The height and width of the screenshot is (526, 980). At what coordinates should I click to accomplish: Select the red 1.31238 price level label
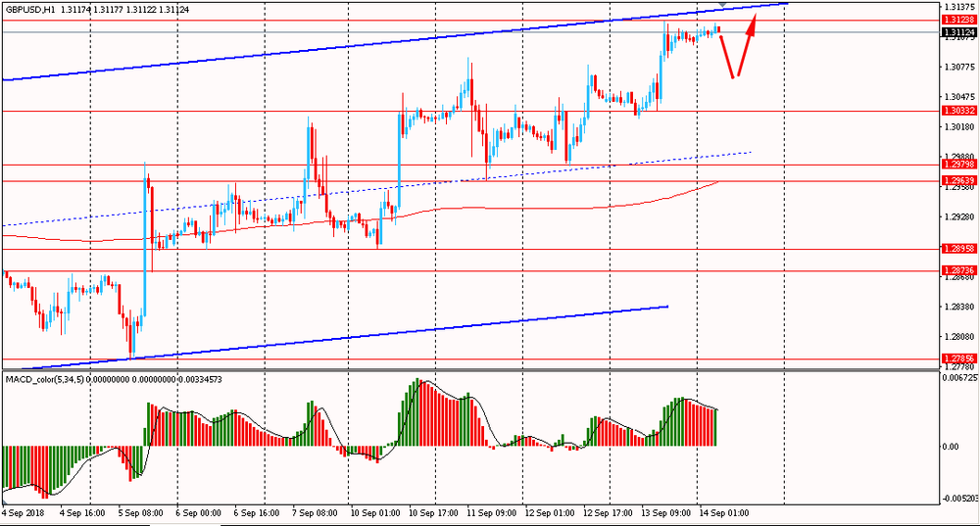[x=959, y=20]
